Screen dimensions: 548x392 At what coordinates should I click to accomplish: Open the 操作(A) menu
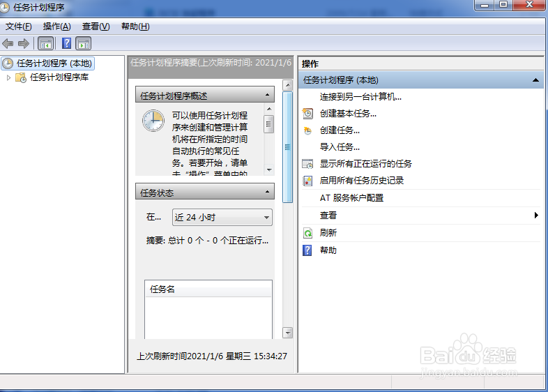56,27
